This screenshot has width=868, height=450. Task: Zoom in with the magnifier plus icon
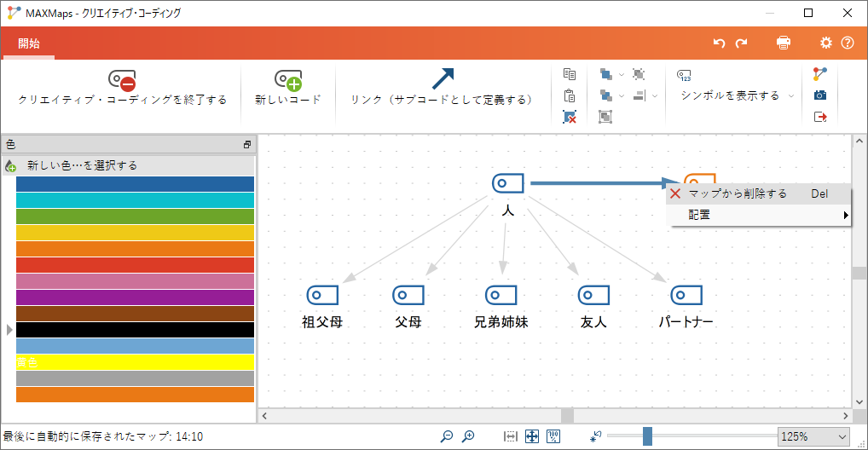click(468, 436)
